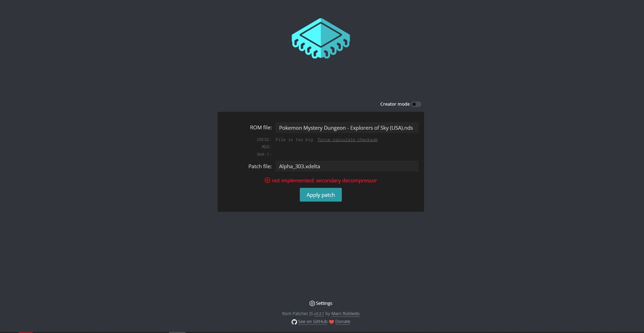Click the Rom Patcher JS chip logo
644x333 pixels.
[320, 39]
